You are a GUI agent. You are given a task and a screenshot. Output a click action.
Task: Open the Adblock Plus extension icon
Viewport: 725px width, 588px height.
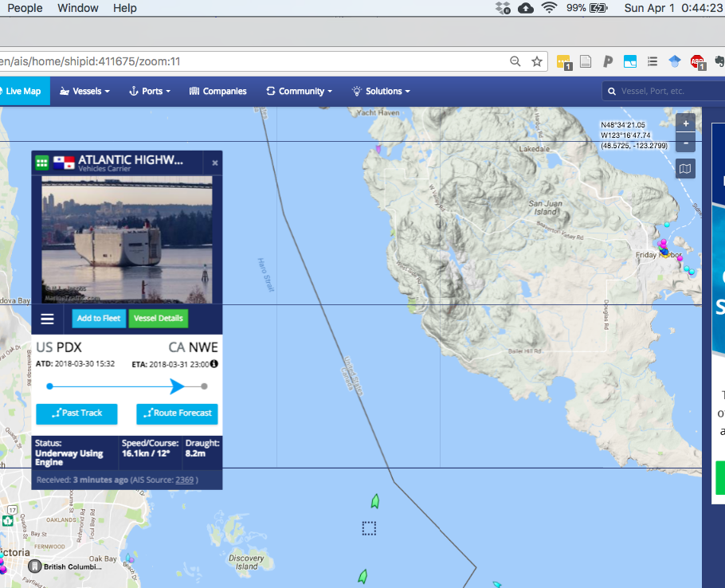coord(697,62)
